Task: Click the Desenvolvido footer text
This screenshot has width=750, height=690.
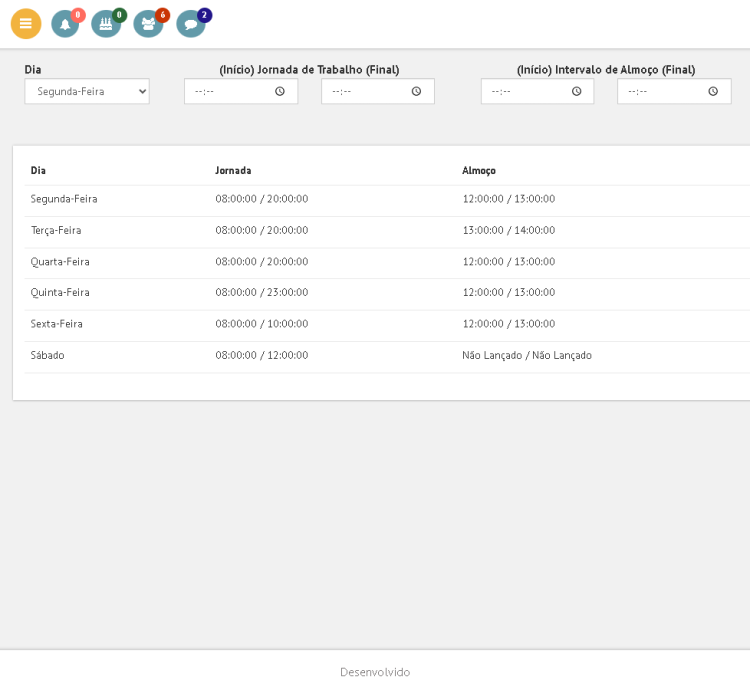Action: 375,672
